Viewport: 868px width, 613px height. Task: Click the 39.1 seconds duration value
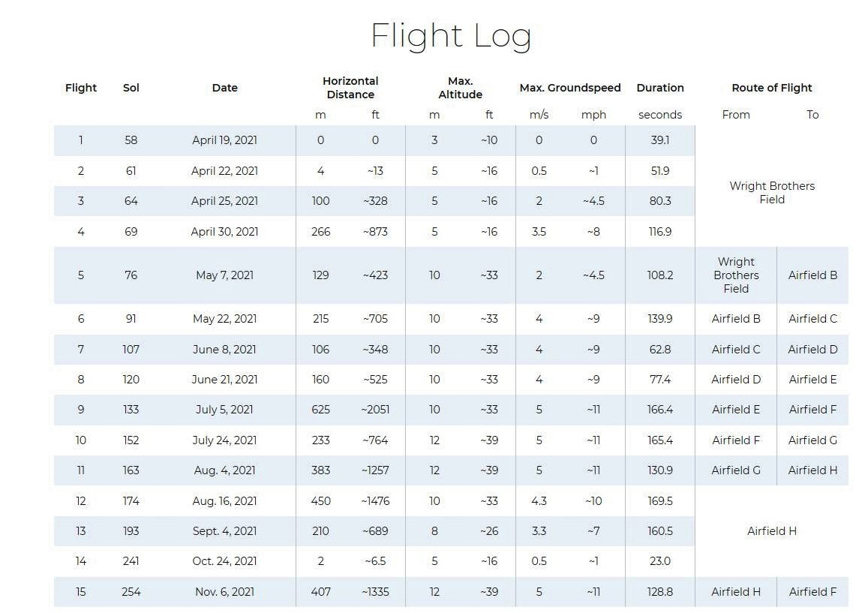coord(660,140)
